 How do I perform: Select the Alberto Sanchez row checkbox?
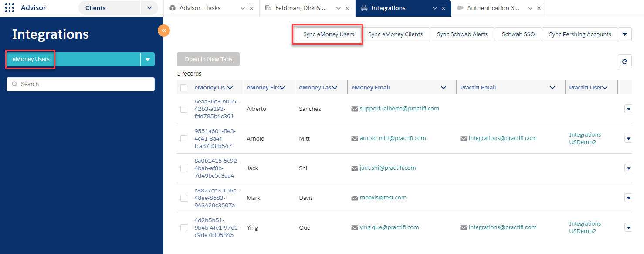coord(184,109)
